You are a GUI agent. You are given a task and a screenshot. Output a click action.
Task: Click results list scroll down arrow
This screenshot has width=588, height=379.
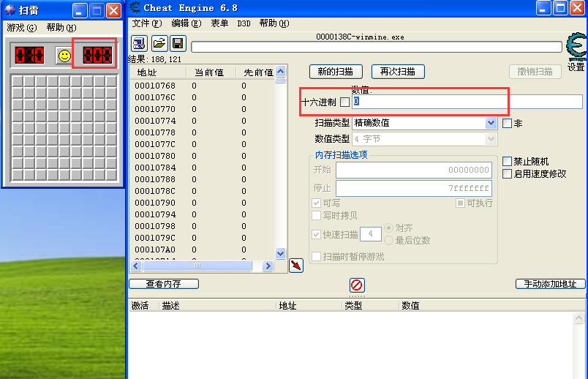pyautogui.click(x=280, y=253)
